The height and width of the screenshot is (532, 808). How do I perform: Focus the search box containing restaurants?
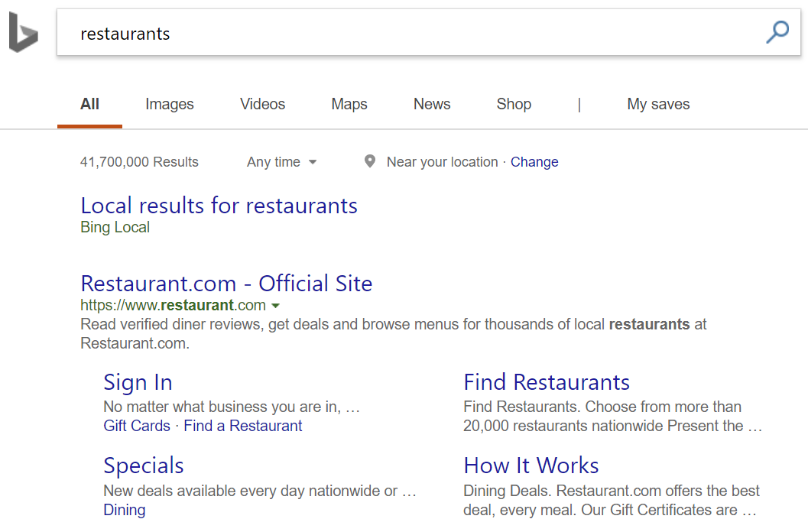(429, 32)
